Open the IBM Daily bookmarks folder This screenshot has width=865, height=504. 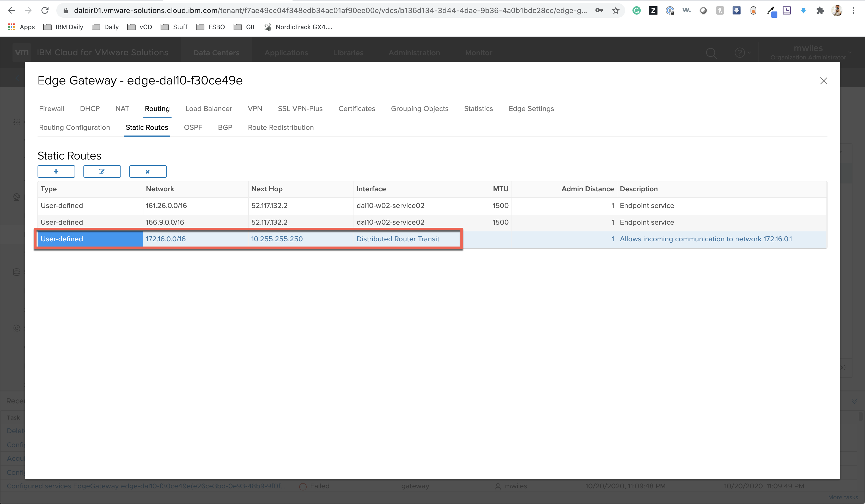click(64, 27)
